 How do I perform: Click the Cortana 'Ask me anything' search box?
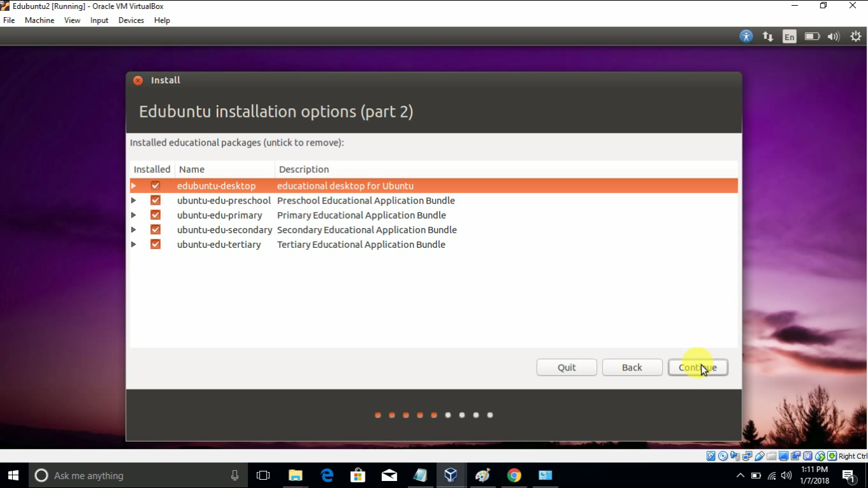pos(137,475)
